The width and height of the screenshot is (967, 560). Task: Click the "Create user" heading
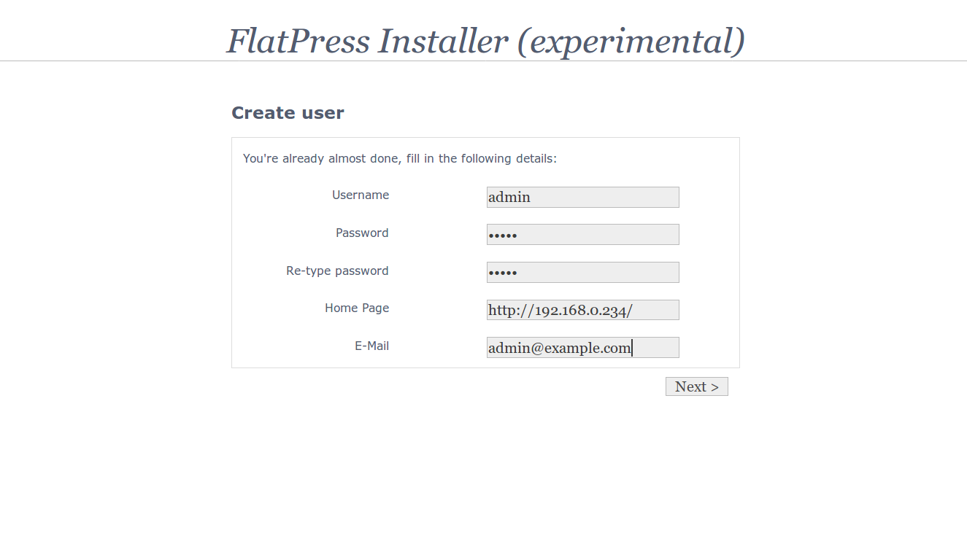coord(288,113)
